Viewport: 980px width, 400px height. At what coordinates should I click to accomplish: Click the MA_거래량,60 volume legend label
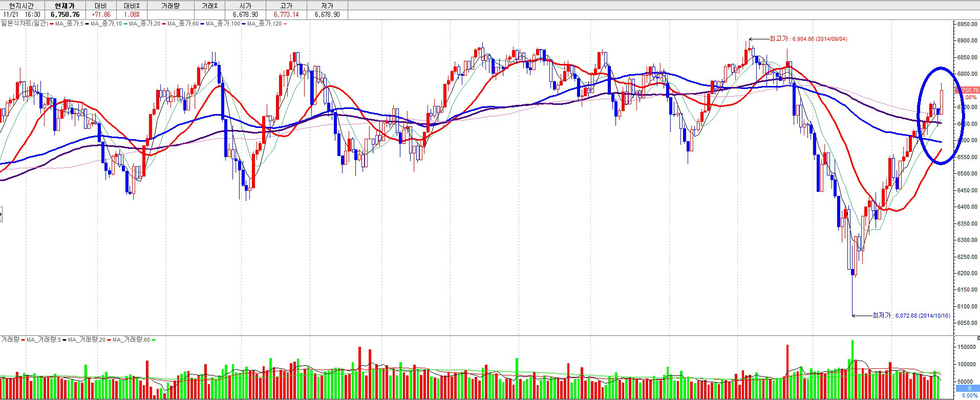(x=131, y=340)
